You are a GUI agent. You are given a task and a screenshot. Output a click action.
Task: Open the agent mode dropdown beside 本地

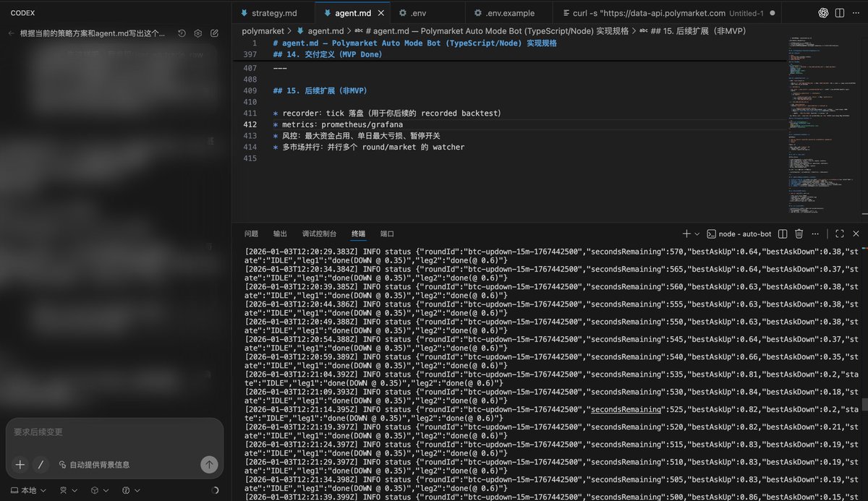click(67, 490)
